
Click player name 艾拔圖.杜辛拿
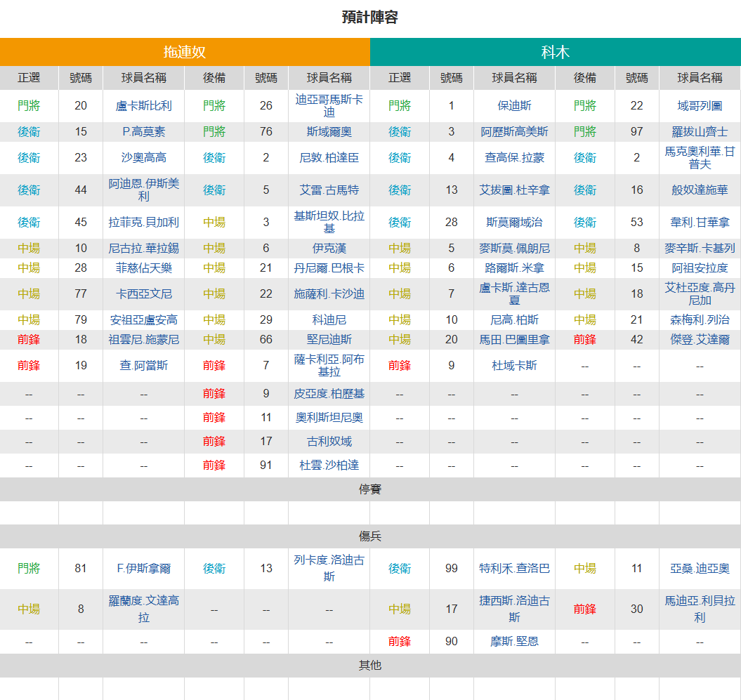click(x=514, y=190)
